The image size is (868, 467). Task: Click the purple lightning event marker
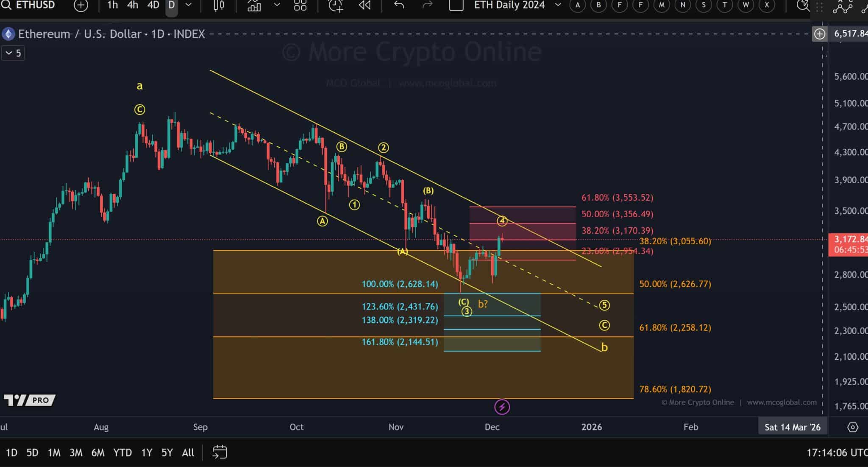point(502,407)
